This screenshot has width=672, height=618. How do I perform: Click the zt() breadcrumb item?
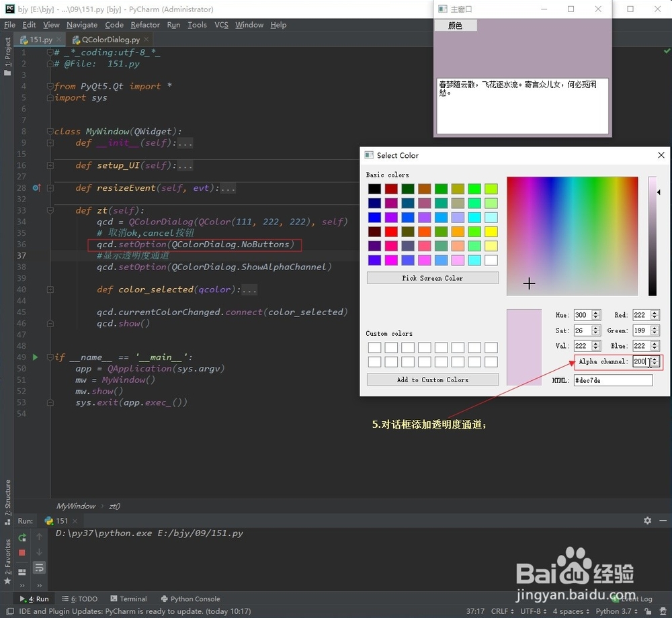[x=114, y=506]
